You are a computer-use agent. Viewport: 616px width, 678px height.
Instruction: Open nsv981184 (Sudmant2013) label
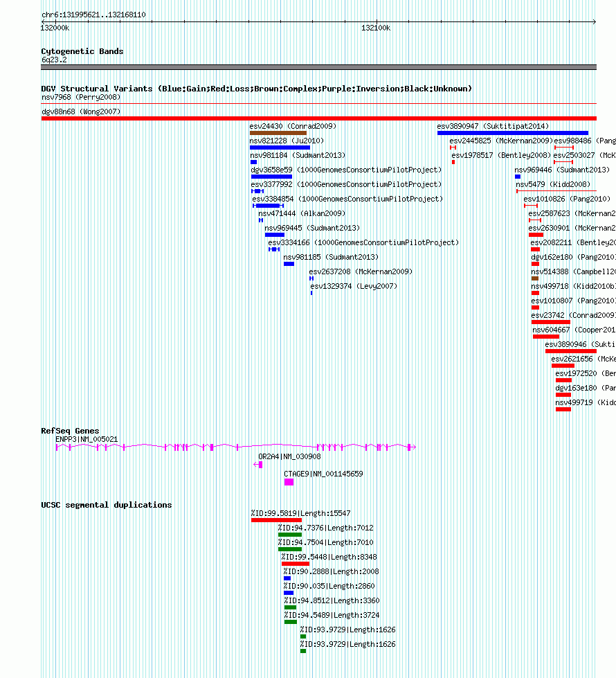pyautogui.click(x=298, y=155)
